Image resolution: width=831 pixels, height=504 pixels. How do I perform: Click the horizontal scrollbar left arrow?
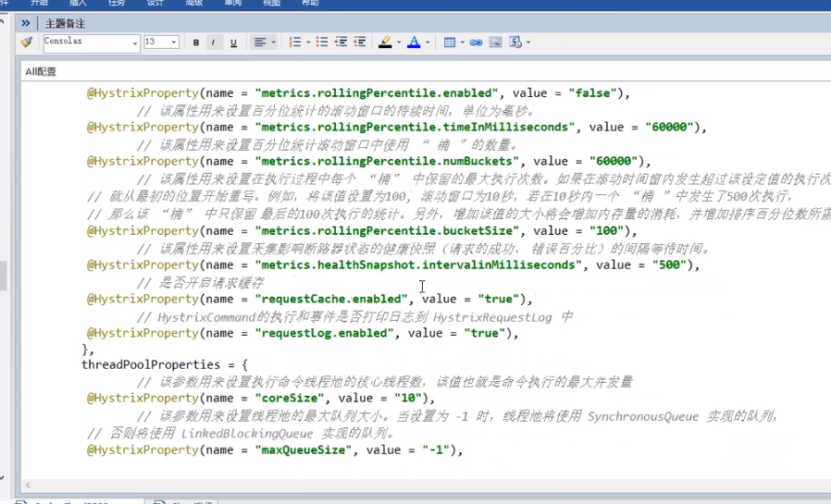pos(28,485)
